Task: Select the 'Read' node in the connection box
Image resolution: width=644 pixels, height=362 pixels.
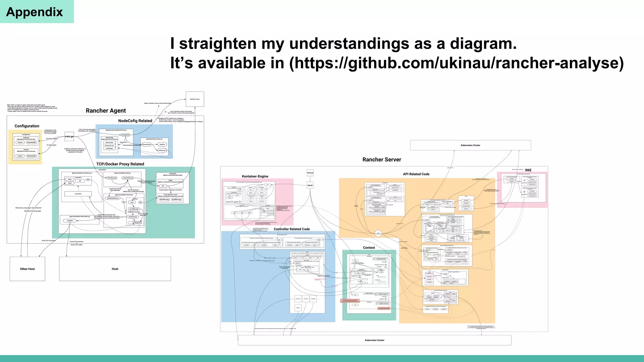Action: pyautogui.click(x=70, y=183)
